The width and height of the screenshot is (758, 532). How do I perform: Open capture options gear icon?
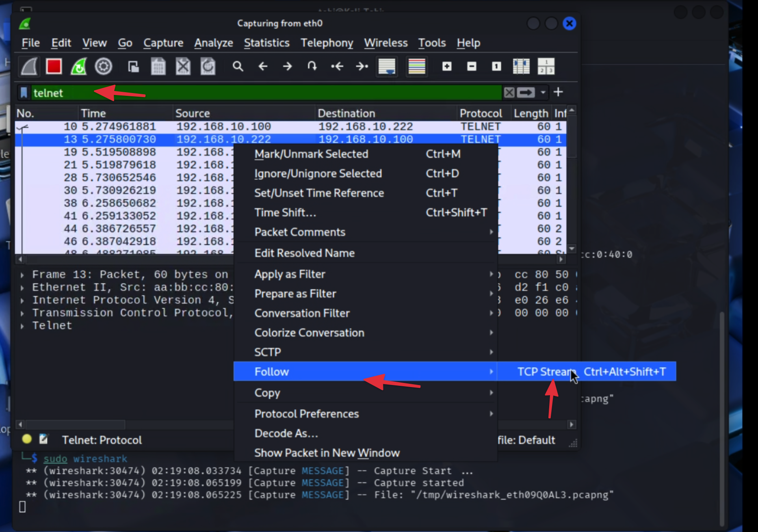pos(103,66)
